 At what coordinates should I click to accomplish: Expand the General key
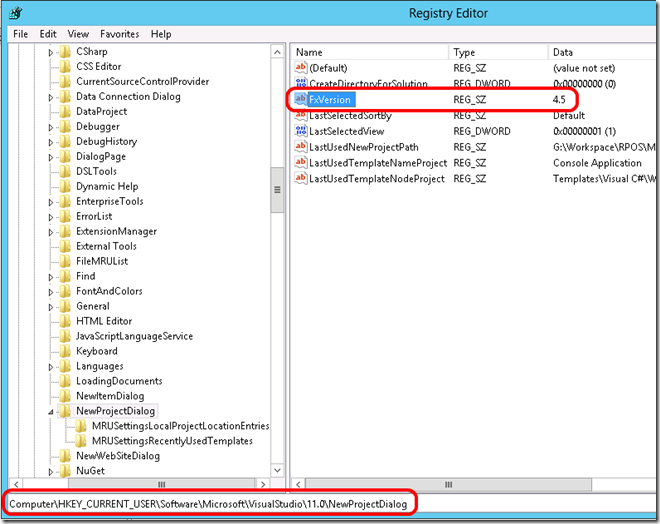click(x=51, y=307)
